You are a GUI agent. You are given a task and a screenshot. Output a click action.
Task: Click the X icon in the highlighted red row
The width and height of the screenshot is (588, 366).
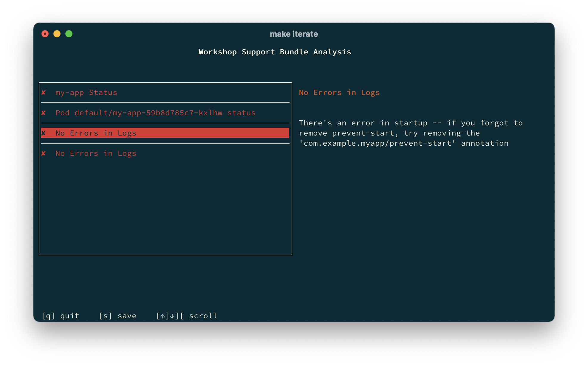[44, 133]
